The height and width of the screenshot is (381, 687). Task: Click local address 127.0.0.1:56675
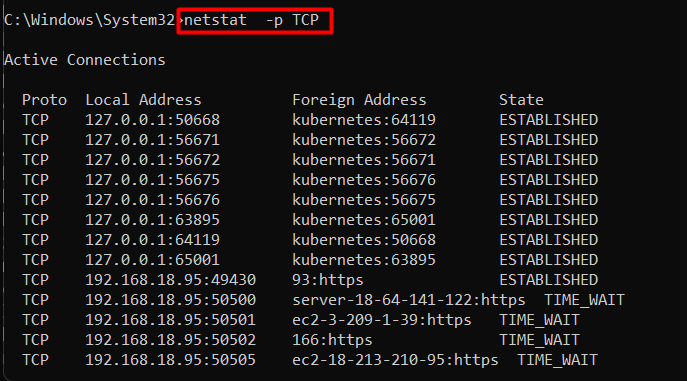pyautogui.click(x=152, y=180)
